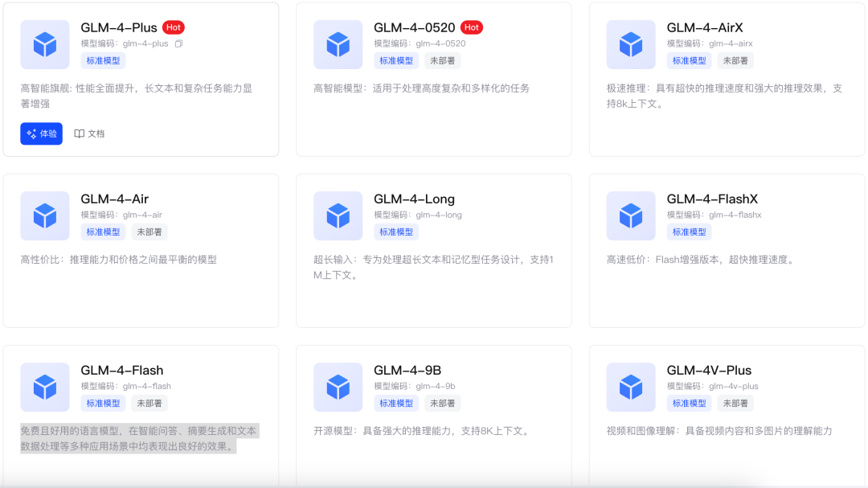The height and width of the screenshot is (488, 868).
Task: Click the GLM-4-0520 model cube icon
Action: (x=338, y=44)
